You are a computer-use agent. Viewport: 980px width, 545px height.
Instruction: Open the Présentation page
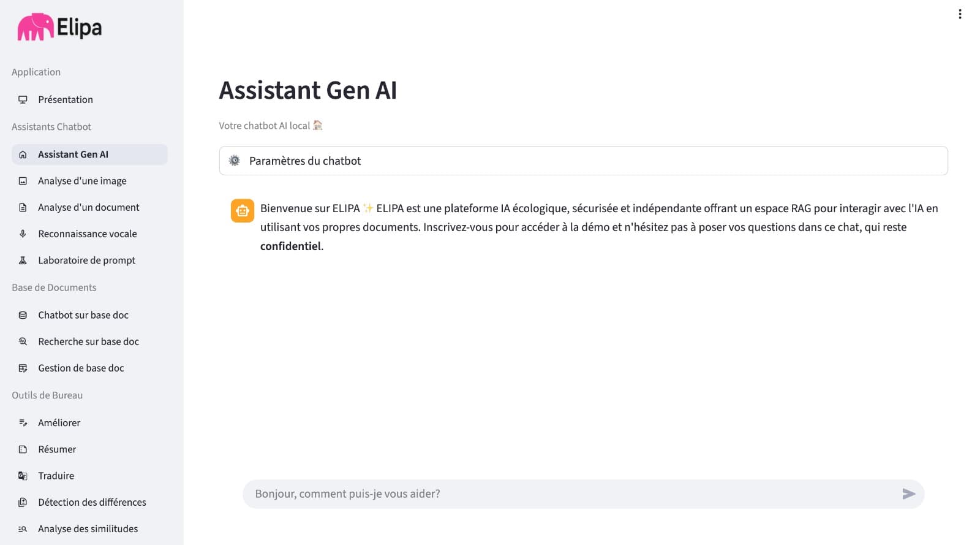click(65, 99)
